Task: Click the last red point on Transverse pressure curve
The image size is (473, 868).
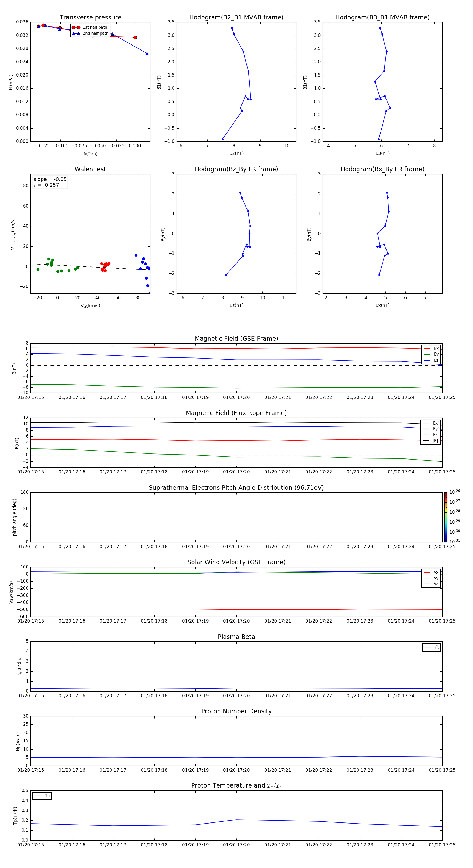Action: [x=135, y=37]
